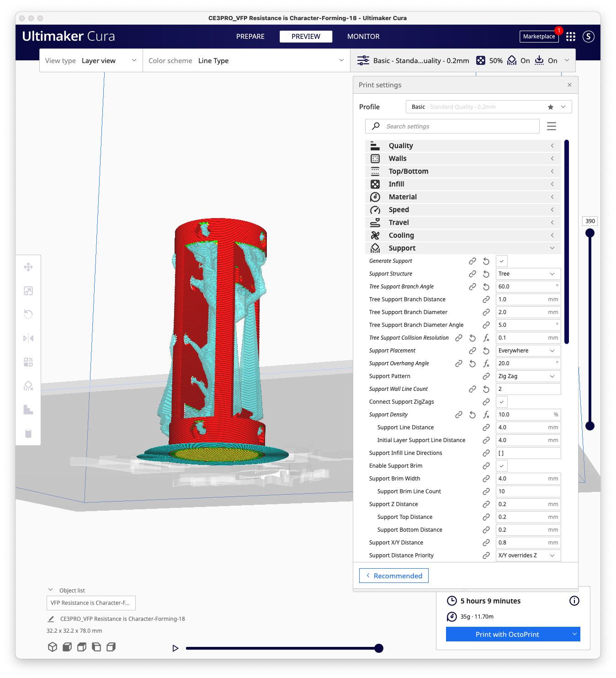Open the account avatar menu
The height and width of the screenshot is (678, 616).
pyautogui.click(x=589, y=37)
